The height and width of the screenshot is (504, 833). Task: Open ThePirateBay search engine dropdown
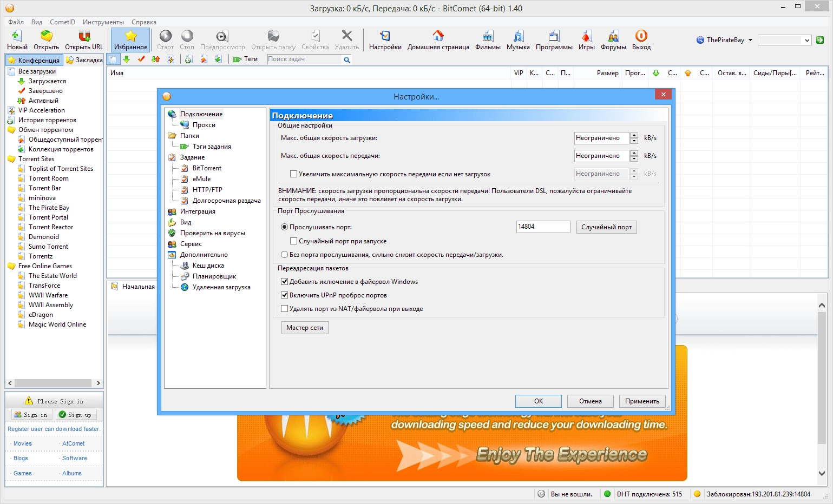pos(750,40)
